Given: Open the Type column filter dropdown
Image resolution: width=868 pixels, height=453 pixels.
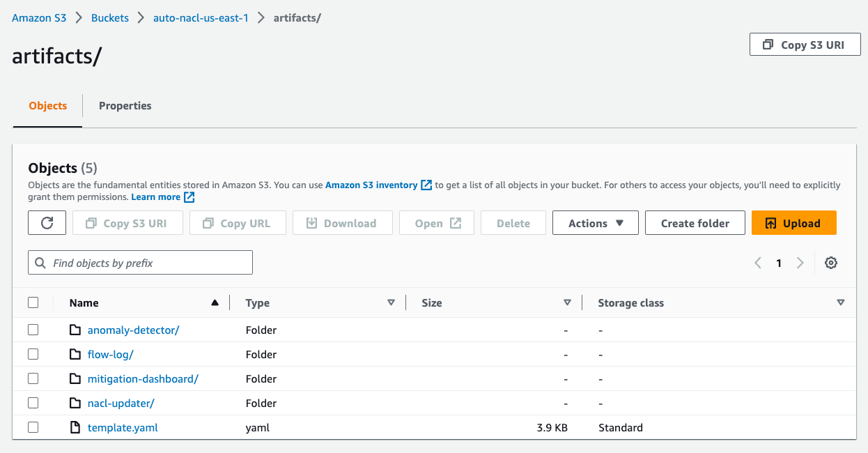Looking at the screenshot, I should [392, 302].
